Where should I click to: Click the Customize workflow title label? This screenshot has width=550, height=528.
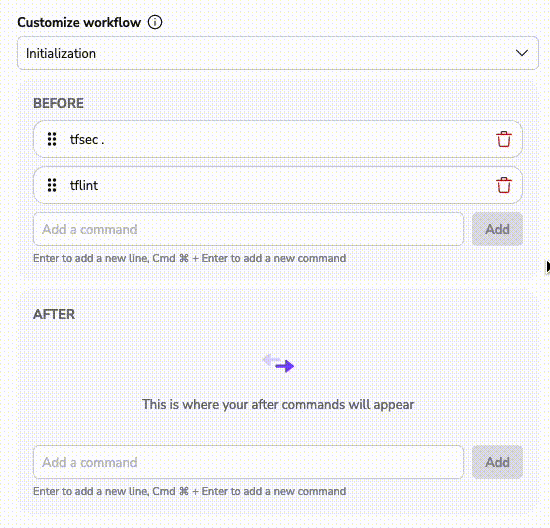coord(79,22)
